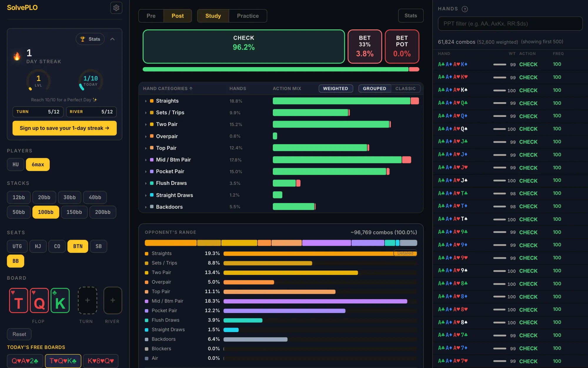The width and height of the screenshot is (588, 368).
Task: Switch to the Pre tab
Action: pyautogui.click(x=151, y=16)
